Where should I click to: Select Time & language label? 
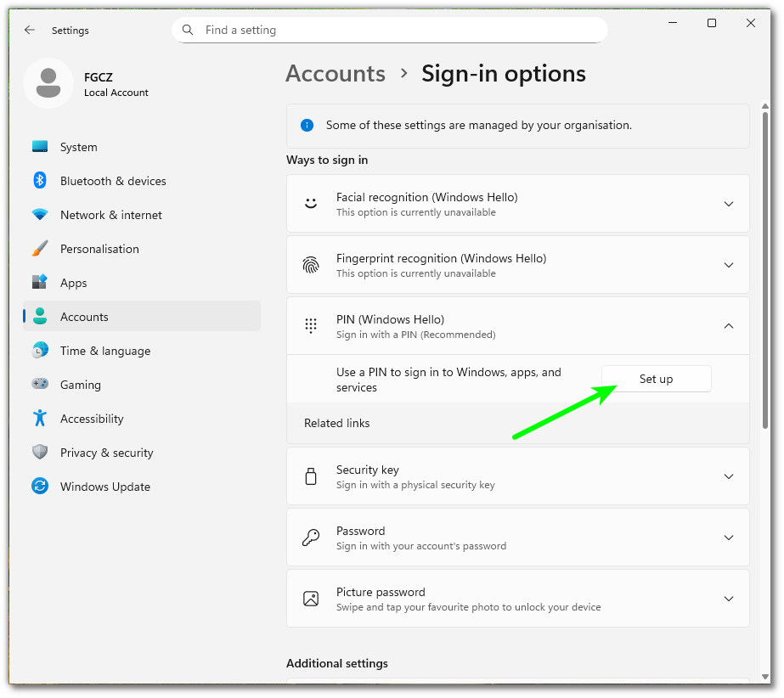tap(105, 351)
